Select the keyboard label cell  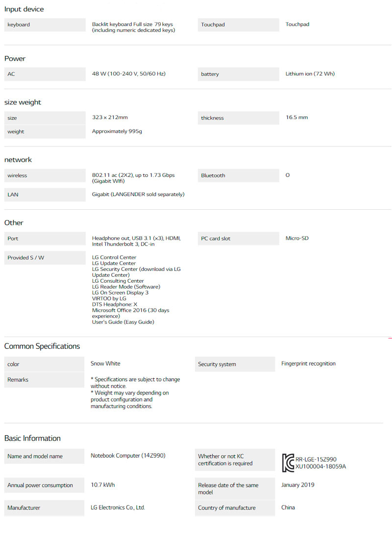pyautogui.click(x=45, y=25)
